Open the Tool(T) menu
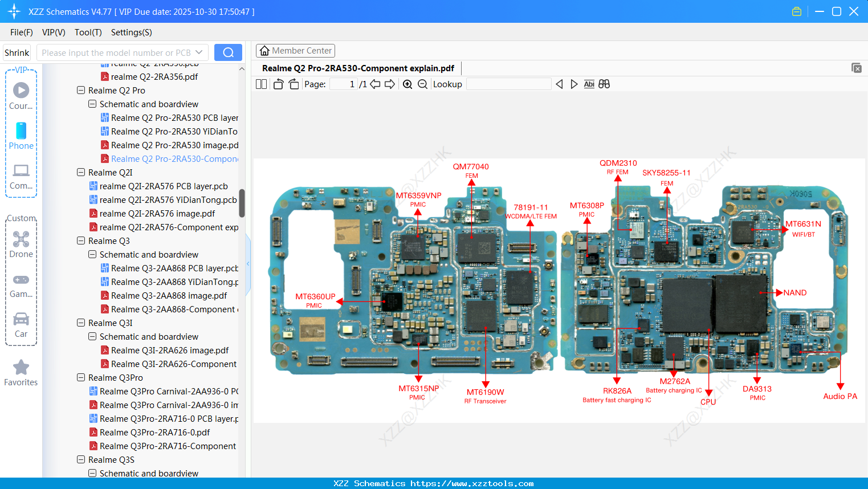Image resolution: width=868 pixels, height=489 pixels. pos(88,32)
